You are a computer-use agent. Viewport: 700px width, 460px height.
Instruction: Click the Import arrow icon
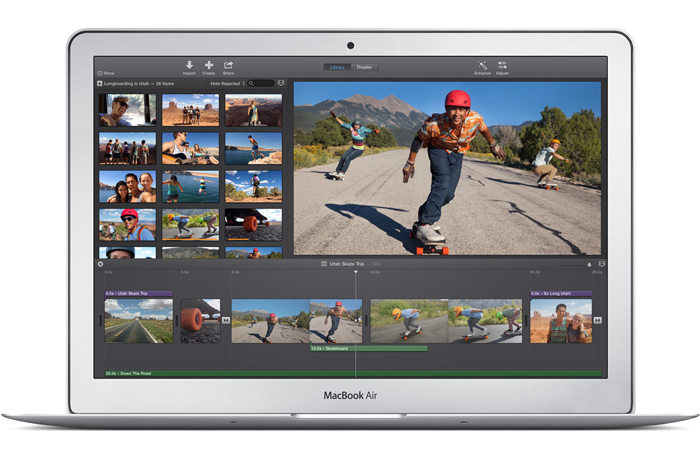pyautogui.click(x=189, y=65)
